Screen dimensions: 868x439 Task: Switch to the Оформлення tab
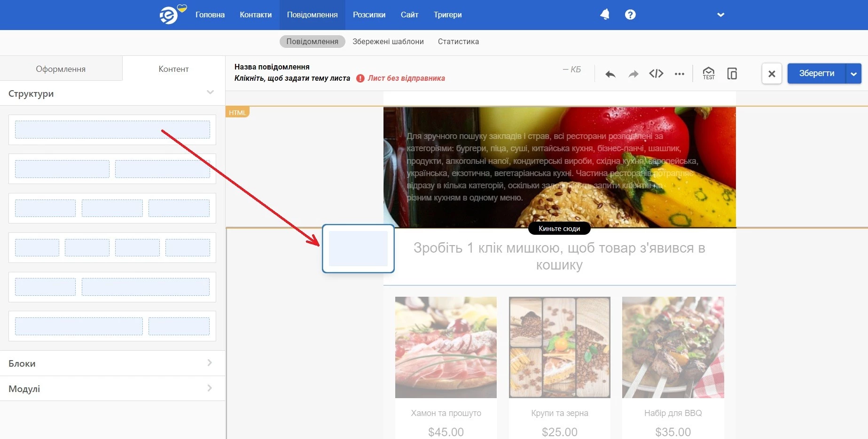coord(61,69)
